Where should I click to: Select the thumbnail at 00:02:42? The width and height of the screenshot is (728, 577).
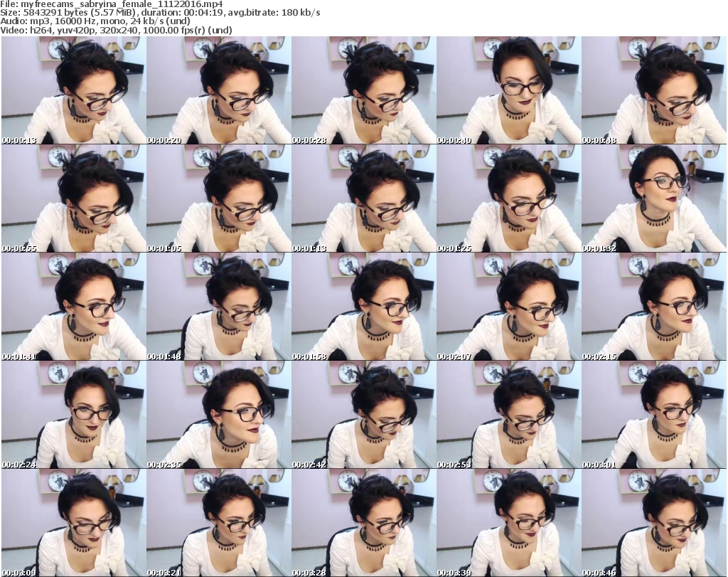click(x=363, y=415)
